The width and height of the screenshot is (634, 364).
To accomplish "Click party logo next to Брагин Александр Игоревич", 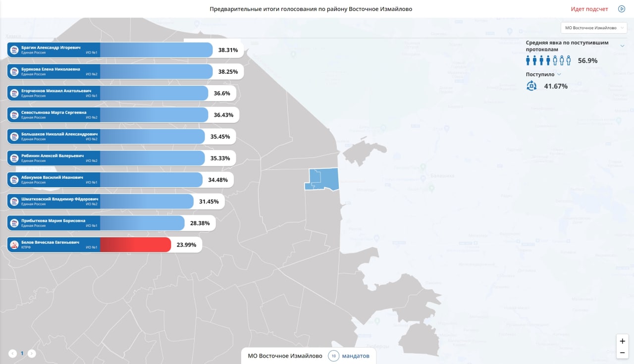I will [14, 50].
